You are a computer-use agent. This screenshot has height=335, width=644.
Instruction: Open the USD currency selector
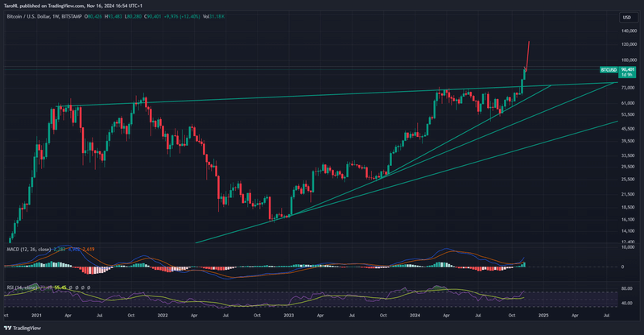coord(629,17)
